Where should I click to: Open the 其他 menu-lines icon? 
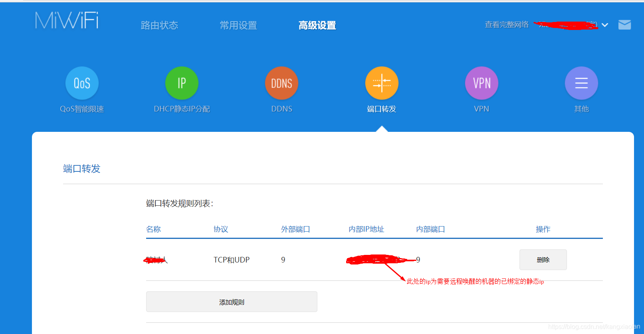click(581, 83)
